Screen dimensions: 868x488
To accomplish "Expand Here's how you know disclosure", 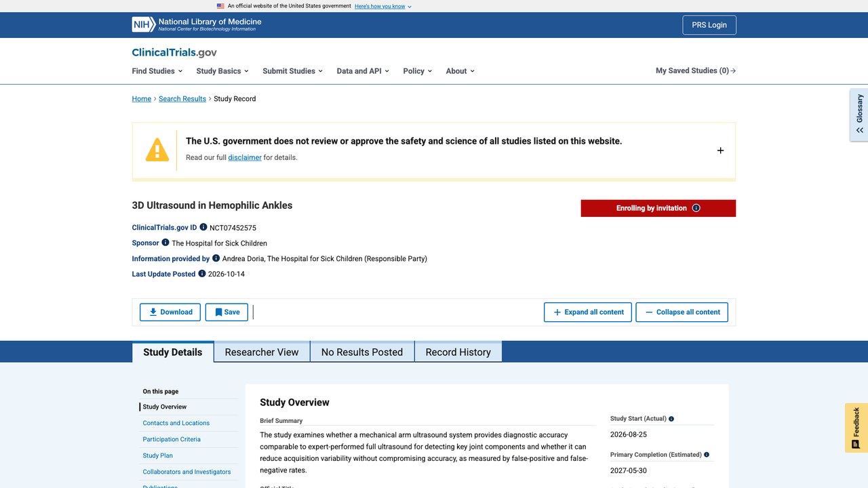I will pyautogui.click(x=383, y=6).
